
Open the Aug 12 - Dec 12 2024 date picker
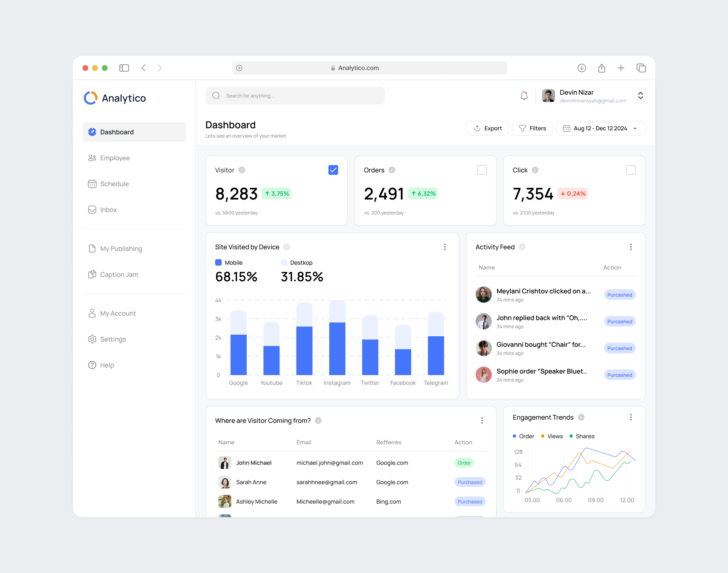(600, 128)
